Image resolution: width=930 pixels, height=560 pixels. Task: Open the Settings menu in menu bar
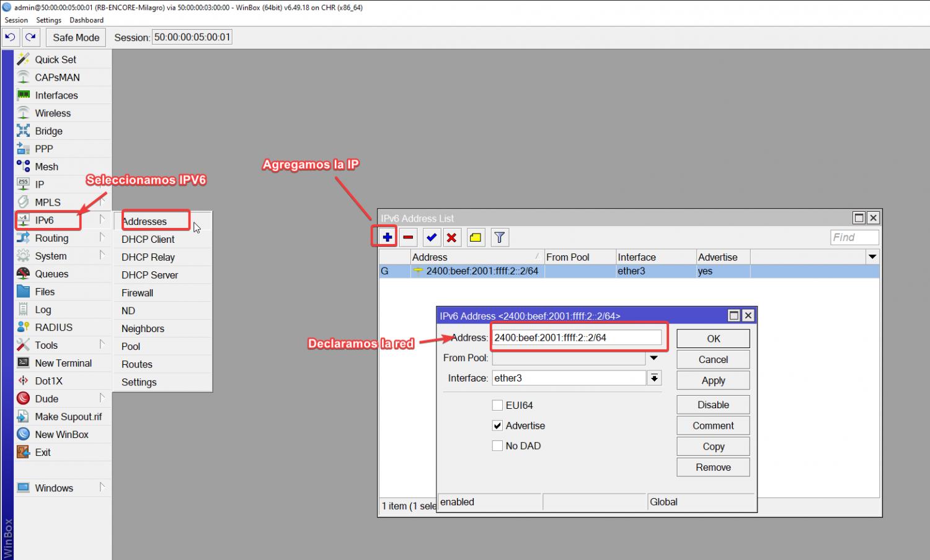pyautogui.click(x=48, y=20)
